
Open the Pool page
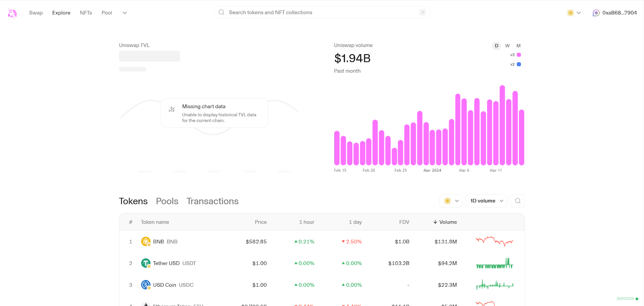click(107, 13)
